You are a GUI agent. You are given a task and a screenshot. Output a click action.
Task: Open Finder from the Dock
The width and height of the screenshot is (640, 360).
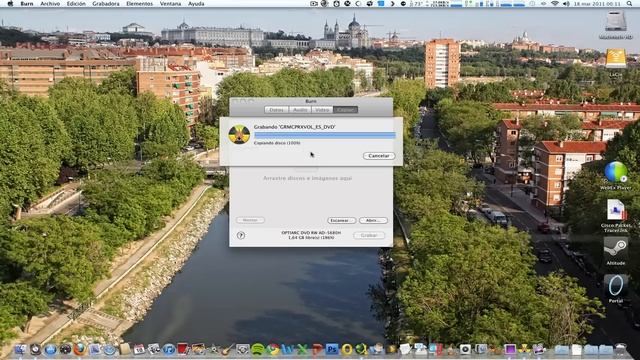point(20,349)
